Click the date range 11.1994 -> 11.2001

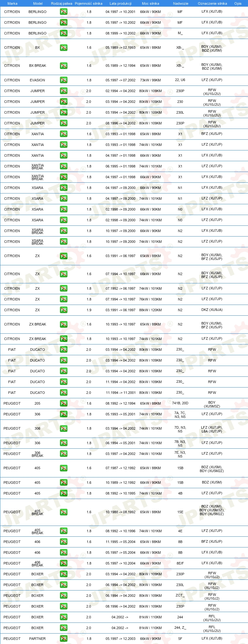[121, 393]
